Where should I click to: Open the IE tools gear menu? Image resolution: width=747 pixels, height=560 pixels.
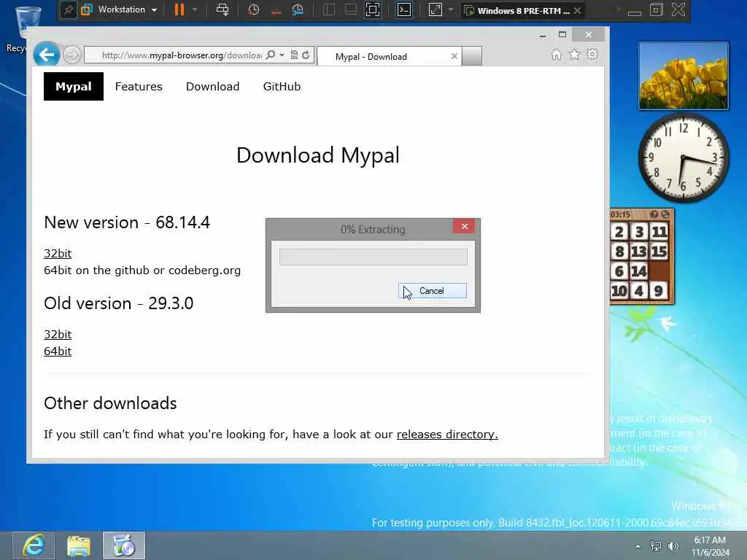pos(592,54)
